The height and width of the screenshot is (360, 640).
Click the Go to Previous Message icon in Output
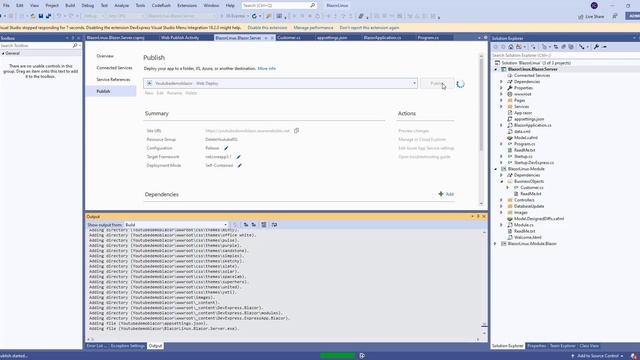pos(246,225)
